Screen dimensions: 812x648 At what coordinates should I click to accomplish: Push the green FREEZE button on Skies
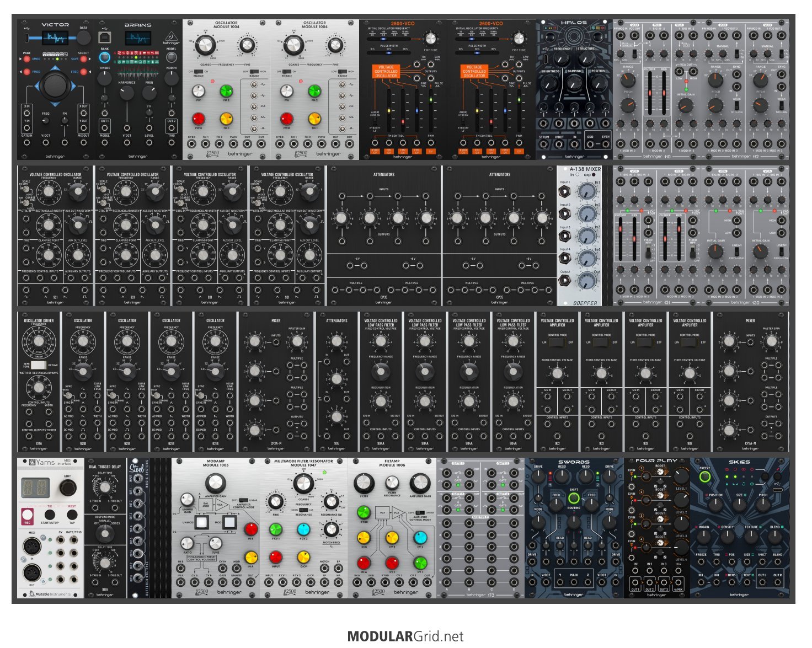tap(705, 477)
